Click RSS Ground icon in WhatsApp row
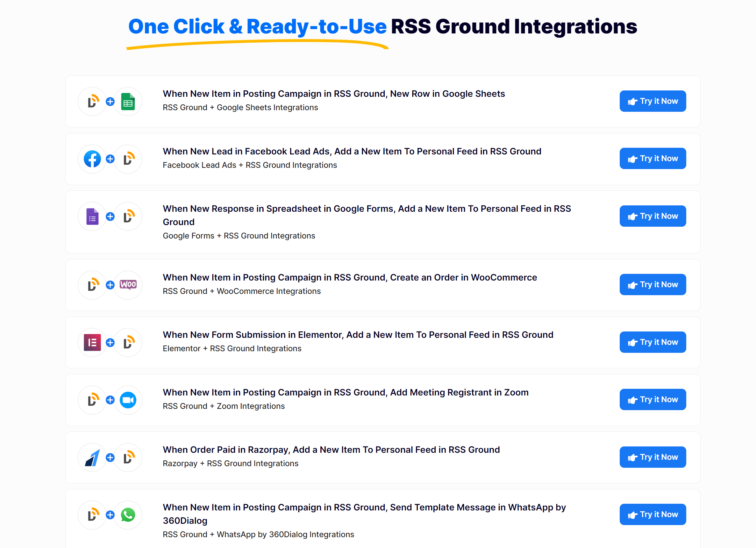The image size is (756, 548). (x=92, y=515)
